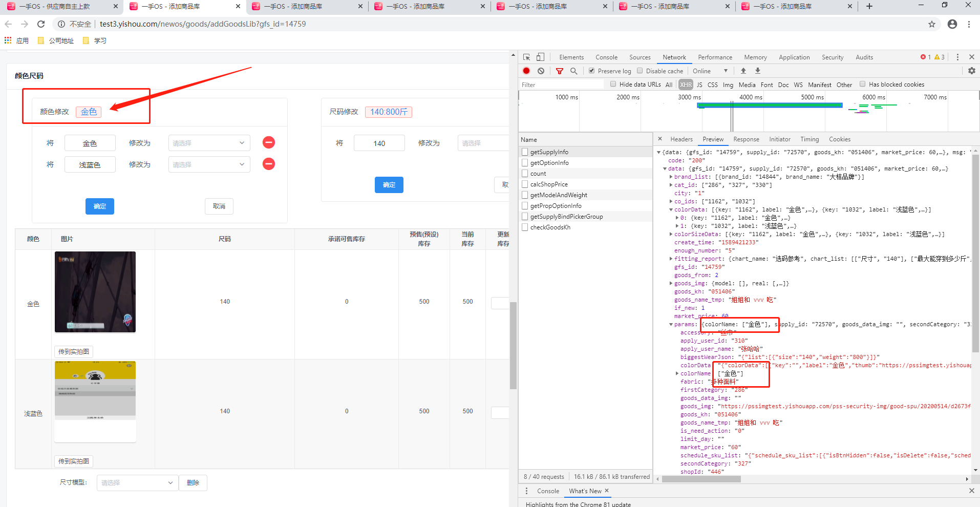
Task: Open 修改为 dropdown for 浅蓝色
Action: (209, 164)
